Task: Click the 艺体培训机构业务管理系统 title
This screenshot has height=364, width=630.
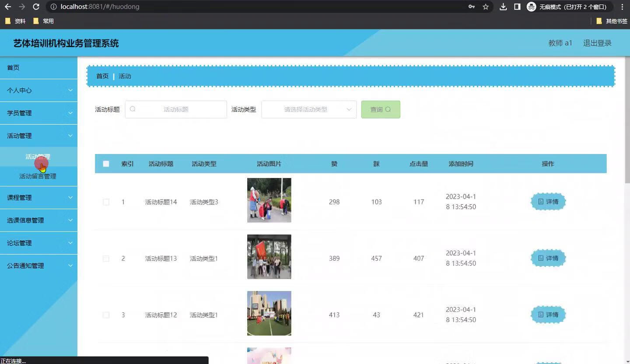Action: [x=66, y=43]
